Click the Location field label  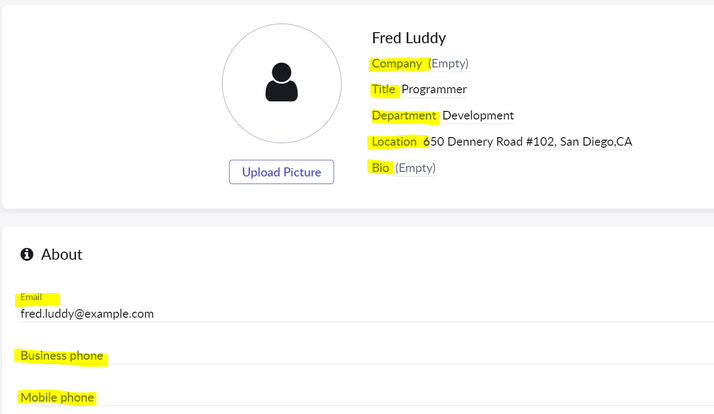394,142
